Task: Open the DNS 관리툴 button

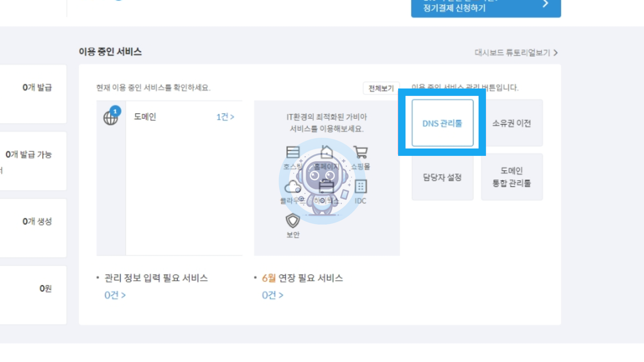Action: [x=442, y=123]
